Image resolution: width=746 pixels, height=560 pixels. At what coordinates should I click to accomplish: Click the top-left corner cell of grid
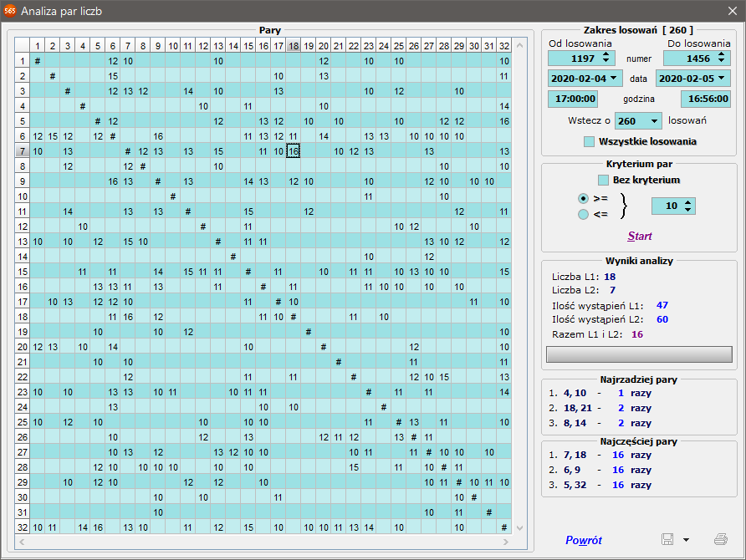pos(23,46)
